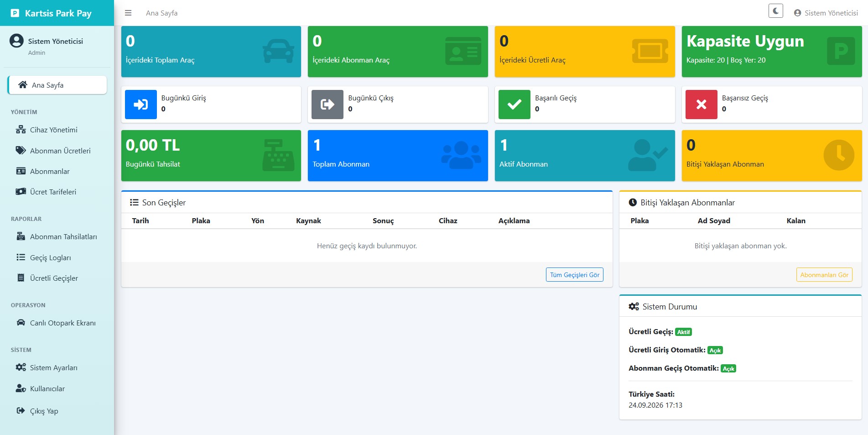This screenshot has width=868, height=435.
Task: Select the blue Bugünkü Giriş icon tile
Action: (x=141, y=105)
